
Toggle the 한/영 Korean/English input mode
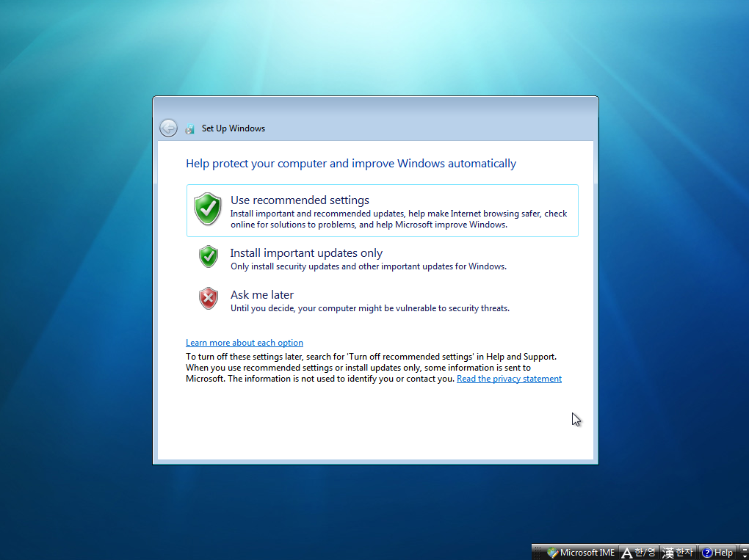(639, 553)
